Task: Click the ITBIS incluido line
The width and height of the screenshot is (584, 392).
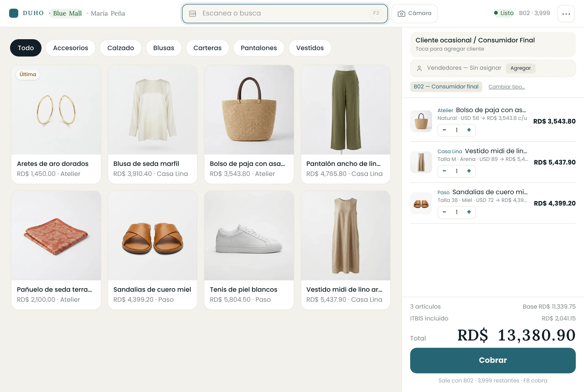Action: (x=493, y=318)
